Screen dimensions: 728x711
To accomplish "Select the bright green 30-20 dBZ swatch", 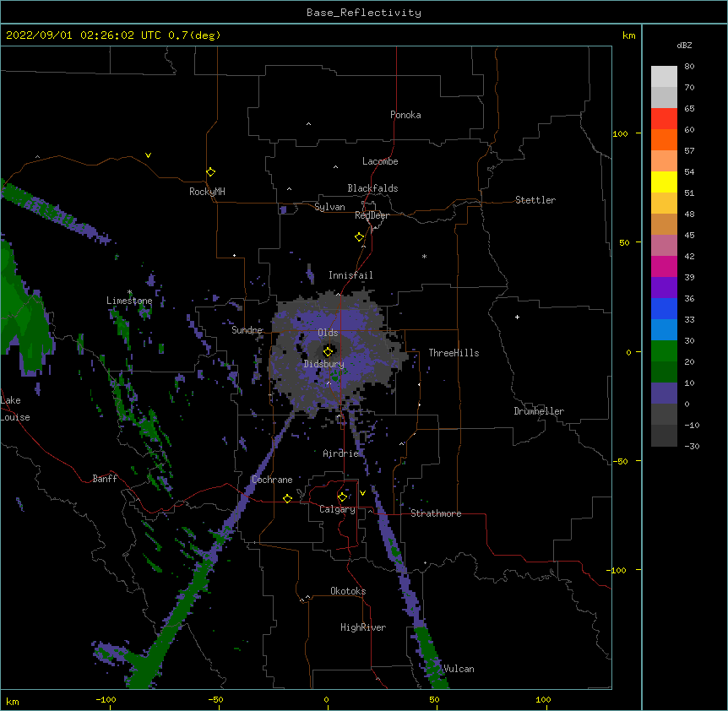I will (664, 351).
